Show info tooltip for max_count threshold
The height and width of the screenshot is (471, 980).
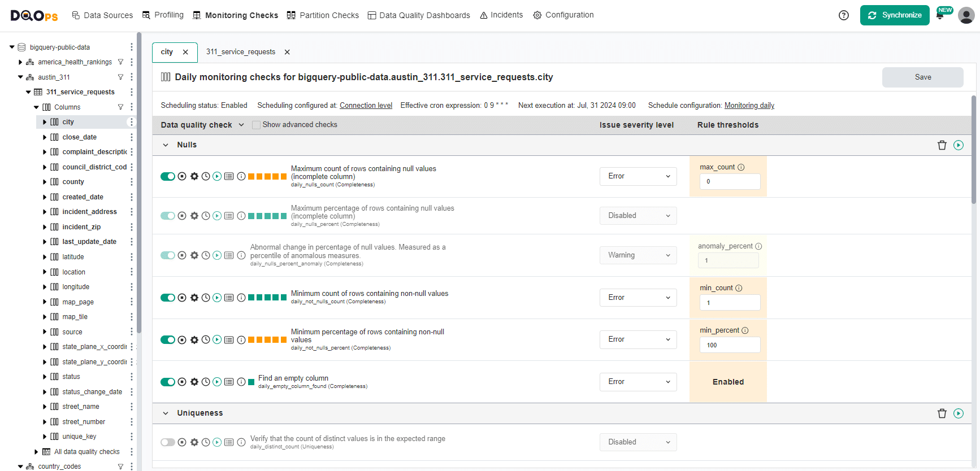(741, 167)
